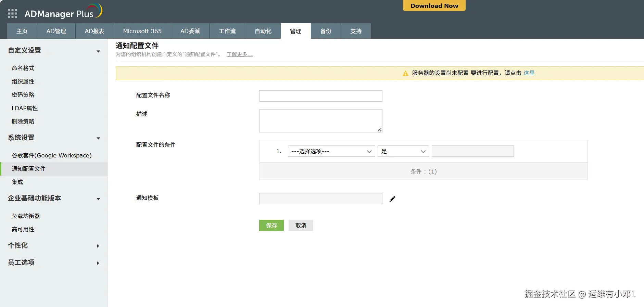Image resolution: width=644 pixels, height=307 pixels.
Task: Open 组织属性 in sidebar
Action: (x=23, y=81)
